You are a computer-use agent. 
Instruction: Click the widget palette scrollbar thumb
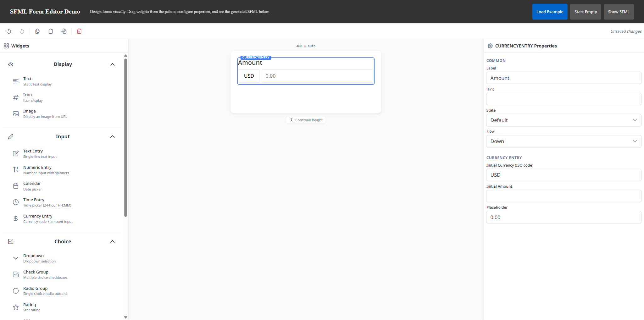(x=125, y=138)
